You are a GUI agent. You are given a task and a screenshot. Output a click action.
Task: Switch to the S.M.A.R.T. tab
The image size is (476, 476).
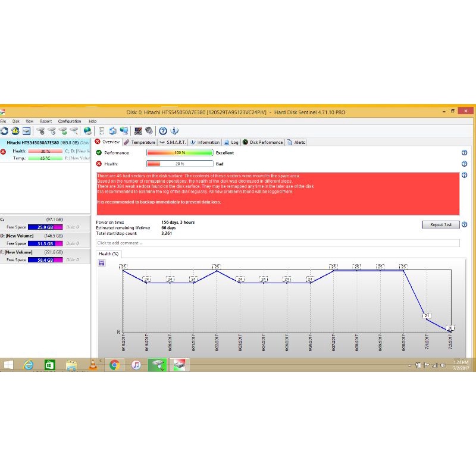pos(173,142)
